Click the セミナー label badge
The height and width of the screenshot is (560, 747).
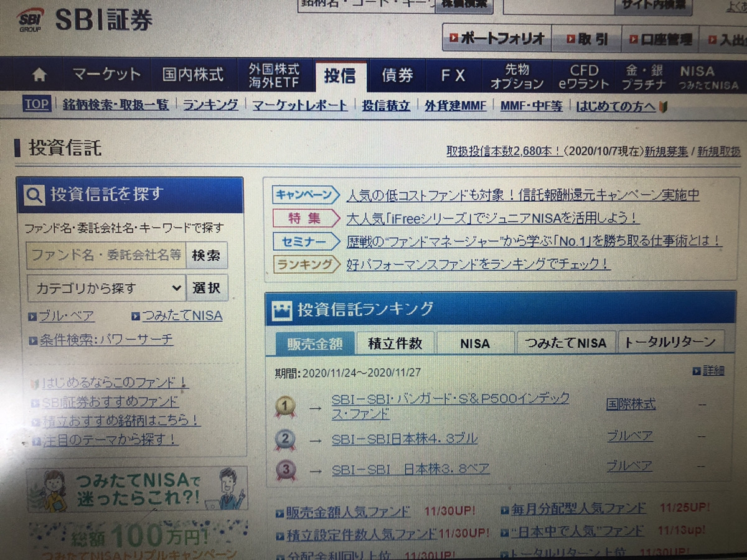305,241
